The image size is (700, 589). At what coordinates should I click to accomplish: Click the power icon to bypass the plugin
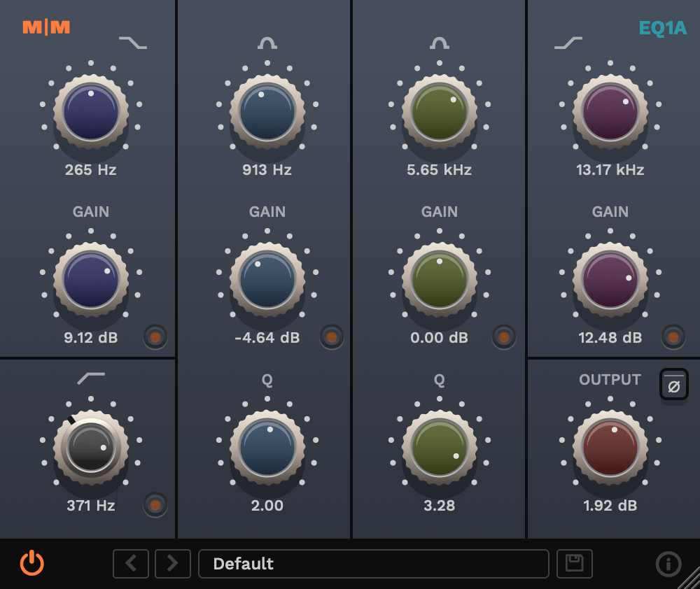31,563
